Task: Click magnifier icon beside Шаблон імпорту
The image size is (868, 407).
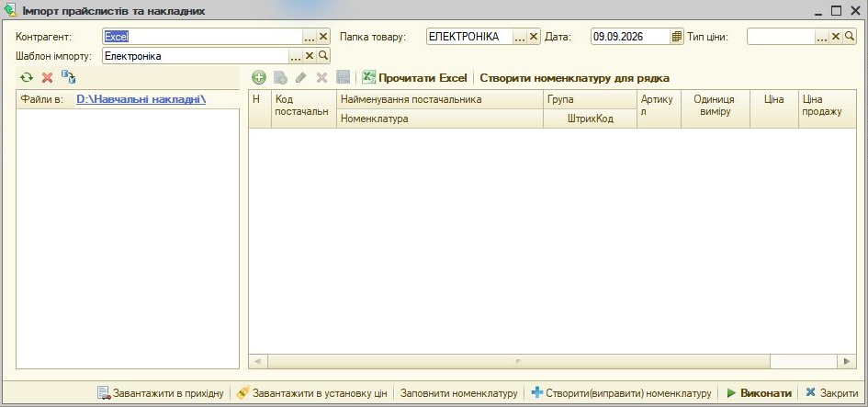Action: click(323, 56)
